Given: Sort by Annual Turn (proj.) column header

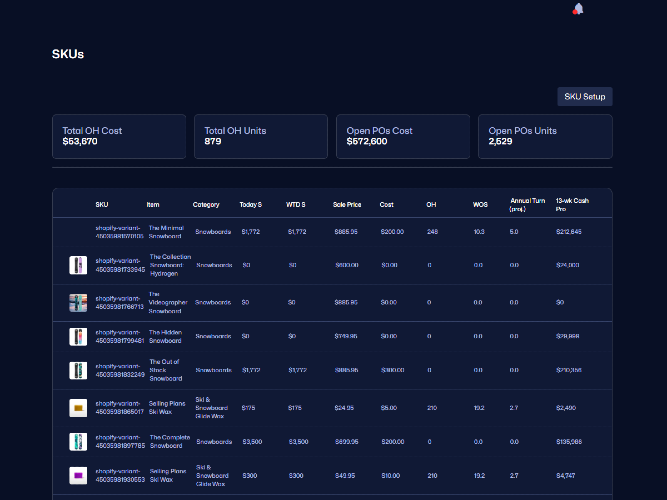Looking at the screenshot, I should pos(527,205).
